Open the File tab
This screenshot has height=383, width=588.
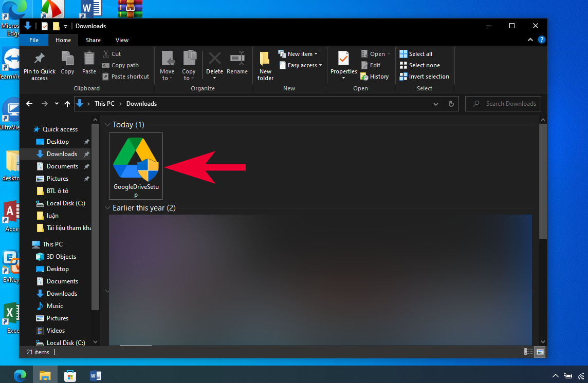(x=34, y=40)
